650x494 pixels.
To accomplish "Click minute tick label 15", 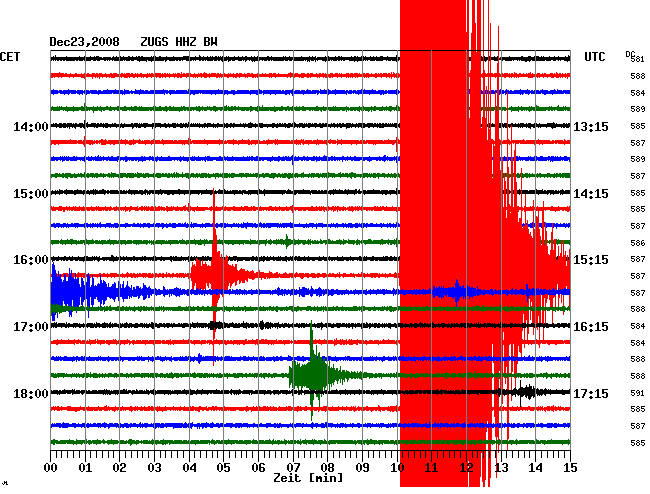I will 570,468.
